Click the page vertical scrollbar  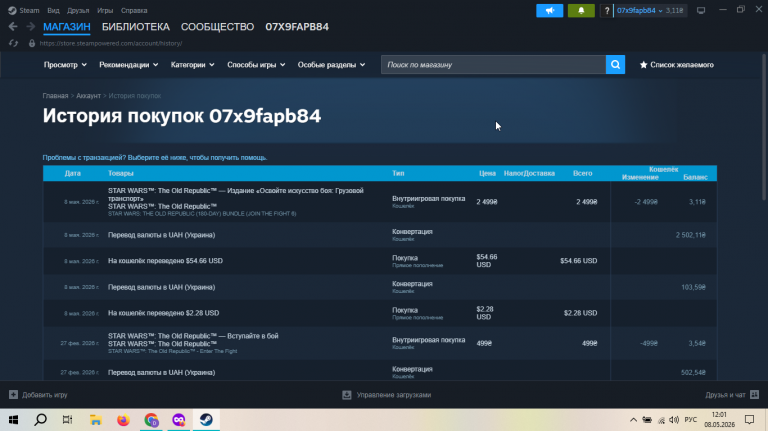point(764,127)
